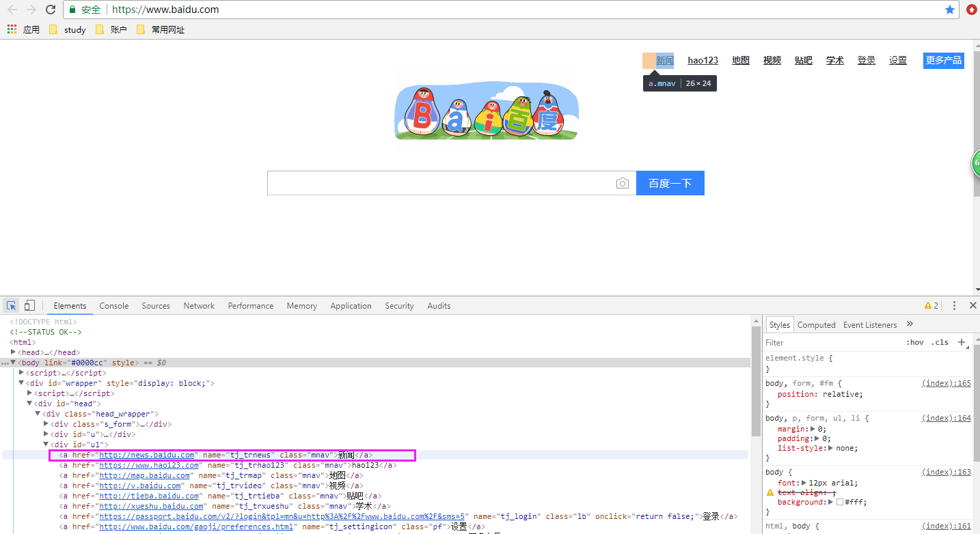The width and height of the screenshot is (980, 534).
Task: Open the 设置 settings link
Action: 898,61
